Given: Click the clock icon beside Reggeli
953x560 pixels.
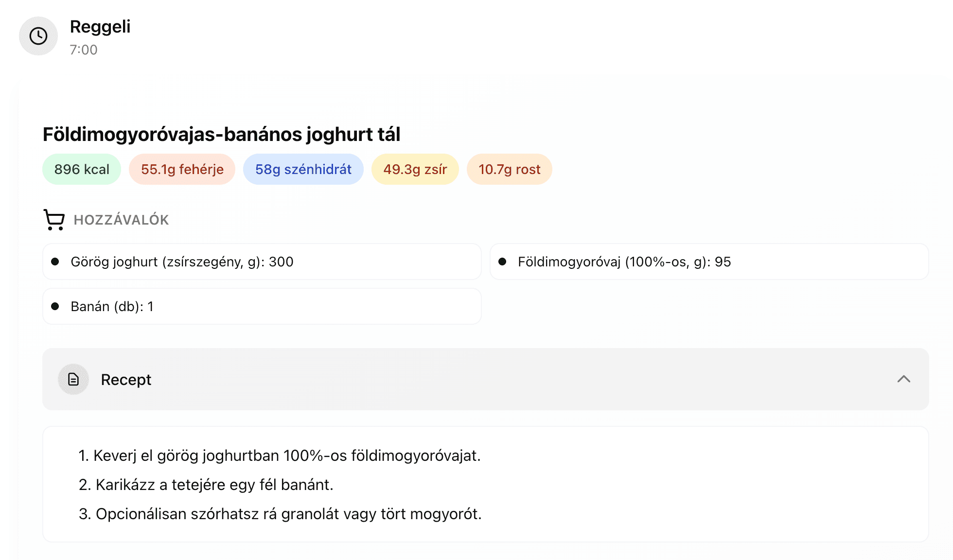Looking at the screenshot, I should click(x=38, y=36).
